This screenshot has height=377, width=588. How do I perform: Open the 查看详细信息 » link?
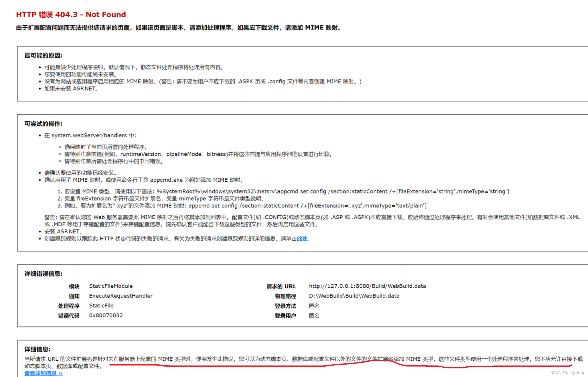point(43,373)
